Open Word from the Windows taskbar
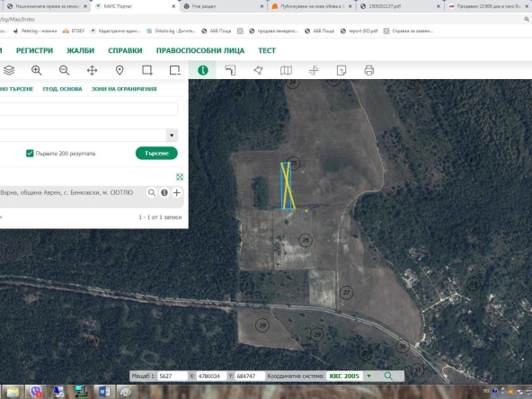The height and width of the screenshot is (399, 532). (103, 392)
